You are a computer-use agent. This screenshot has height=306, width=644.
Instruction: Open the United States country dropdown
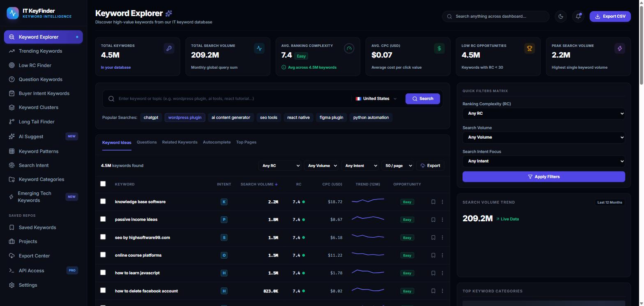tap(376, 99)
